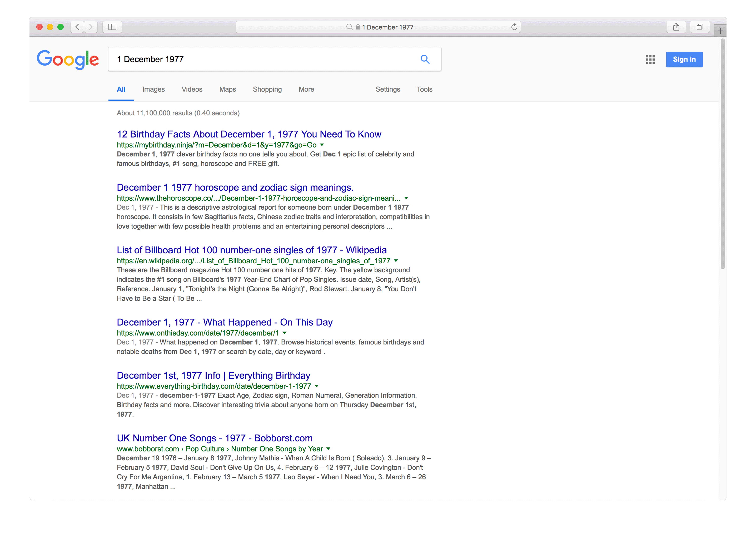
Task: Switch to Maps tab
Action: click(x=228, y=89)
